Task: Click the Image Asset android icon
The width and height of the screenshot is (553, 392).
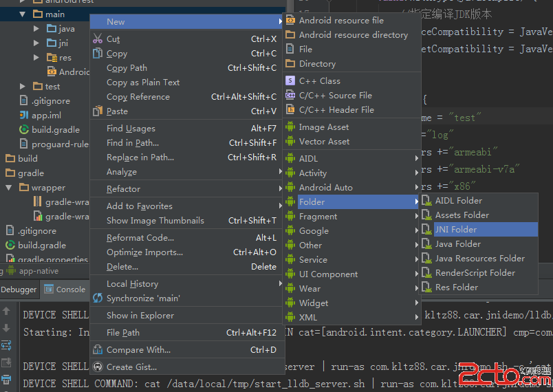Action: point(290,127)
